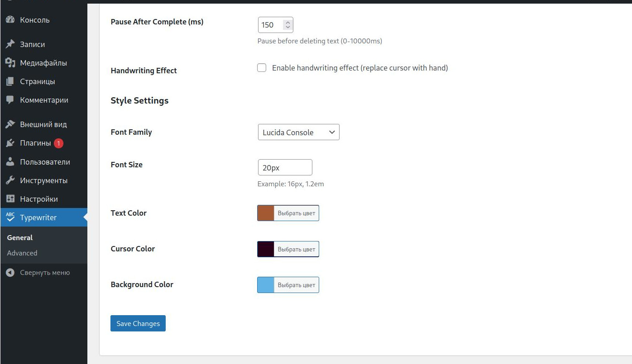Open Записи menu item

(43, 44)
